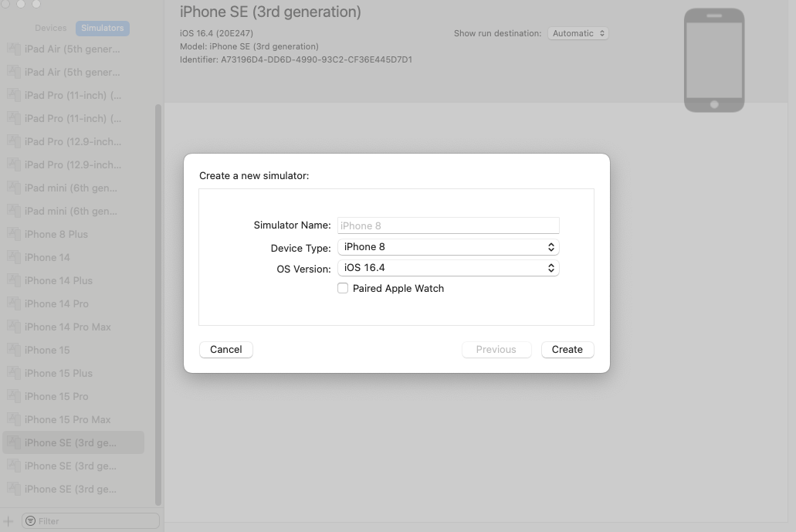Switch to the Devices tab
The height and width of the screenshot is (532, 796).
coord(50,28)
